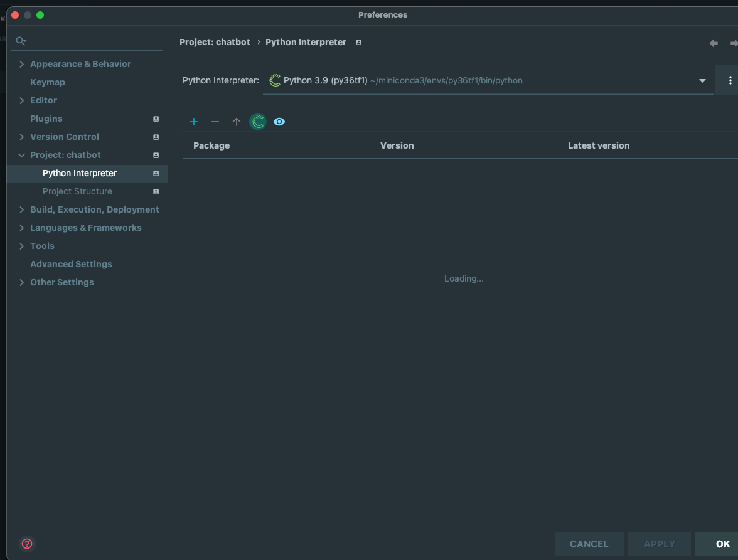Click the Python Interpreter: field label
738x560 pixels.
point(221,80)
